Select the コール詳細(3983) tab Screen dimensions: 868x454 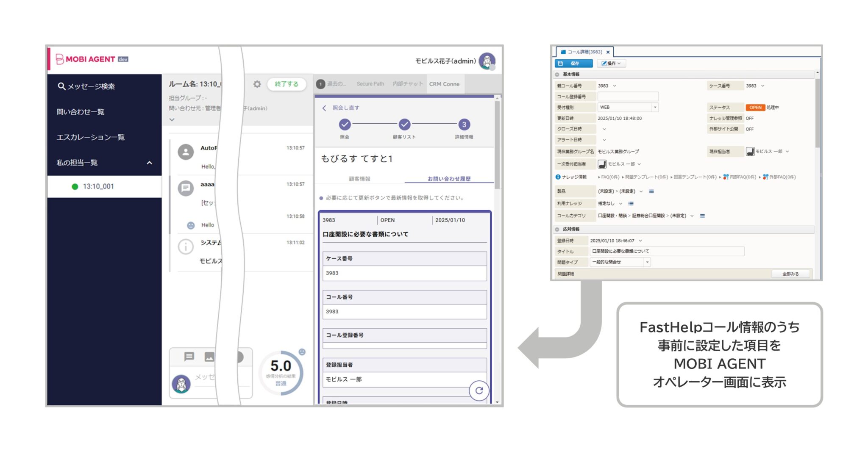coord(582,52)
